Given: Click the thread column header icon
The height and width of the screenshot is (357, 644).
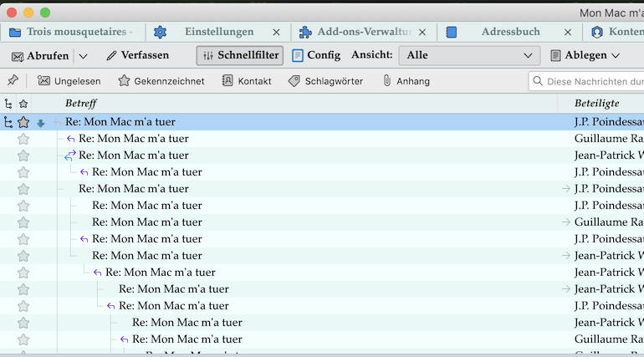Looking at the screenshot, I should tap(8, 104).
